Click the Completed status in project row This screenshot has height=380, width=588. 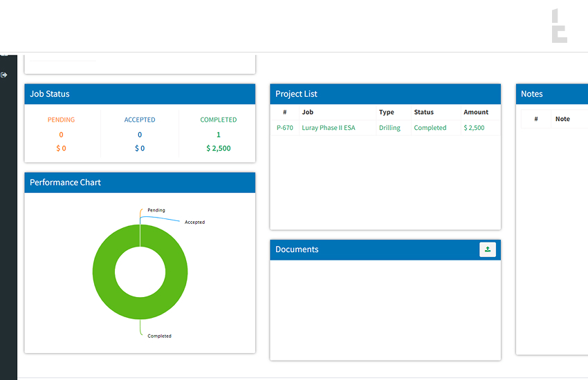click(430, 128)
